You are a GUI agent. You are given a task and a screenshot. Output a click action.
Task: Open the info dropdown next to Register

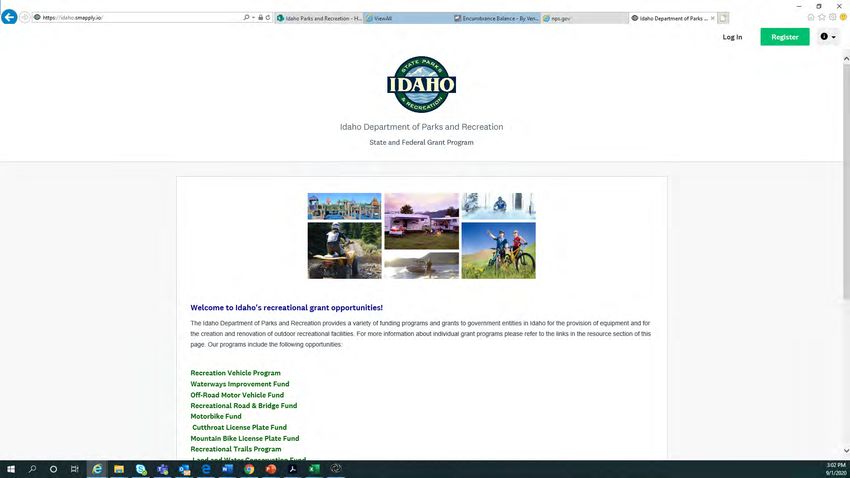(828, 37)
